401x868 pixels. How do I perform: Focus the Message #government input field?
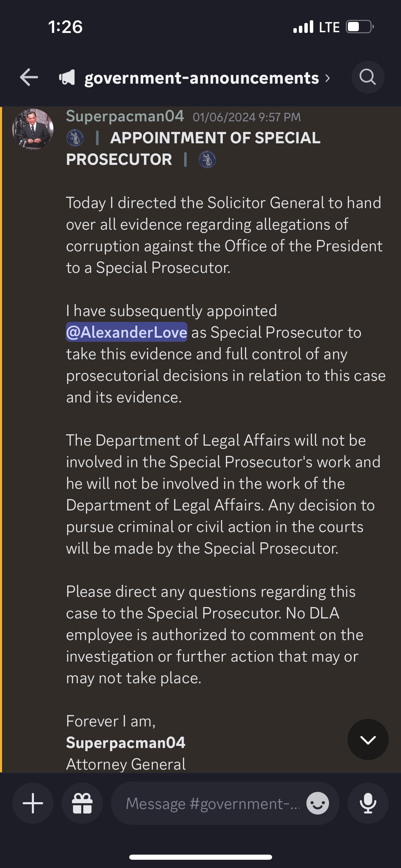point(212,803)
